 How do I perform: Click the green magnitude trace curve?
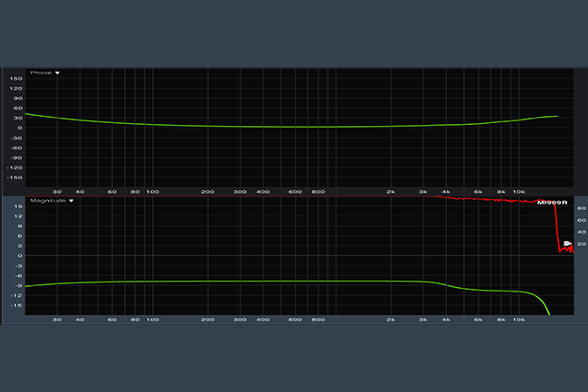click(271, 282)
